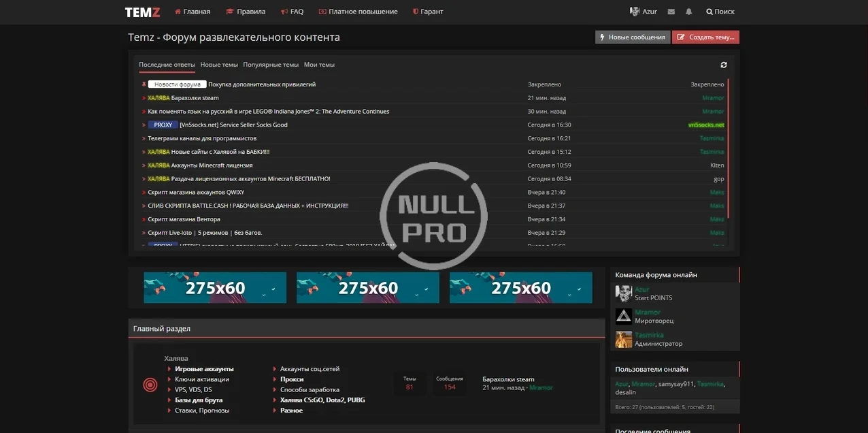
Task: Open the Главный раздел category header
Action: (162, 328)
